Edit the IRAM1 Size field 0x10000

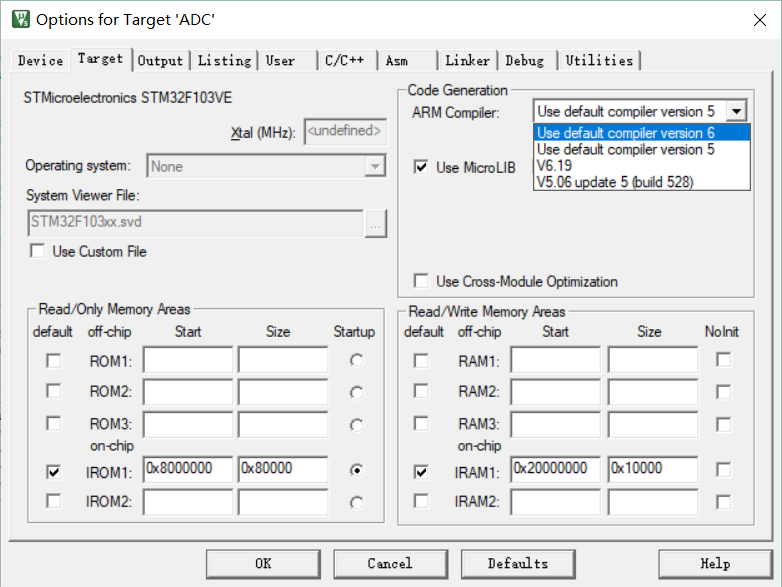653,469
